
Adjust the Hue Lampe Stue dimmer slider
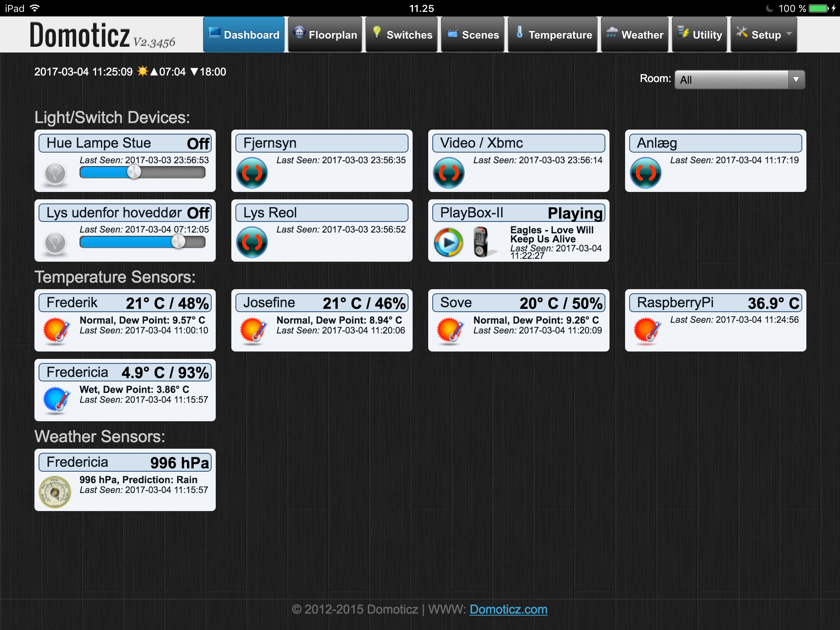coord(142,172)
